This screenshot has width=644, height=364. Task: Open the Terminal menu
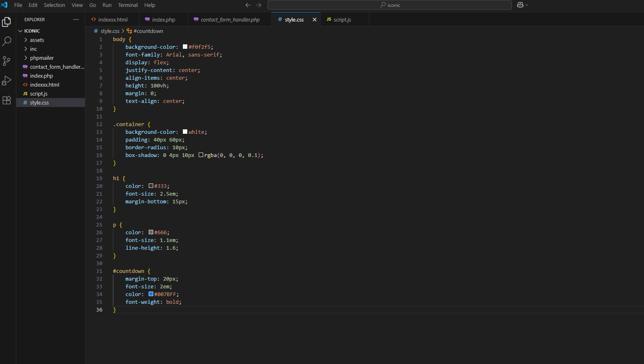128,5
